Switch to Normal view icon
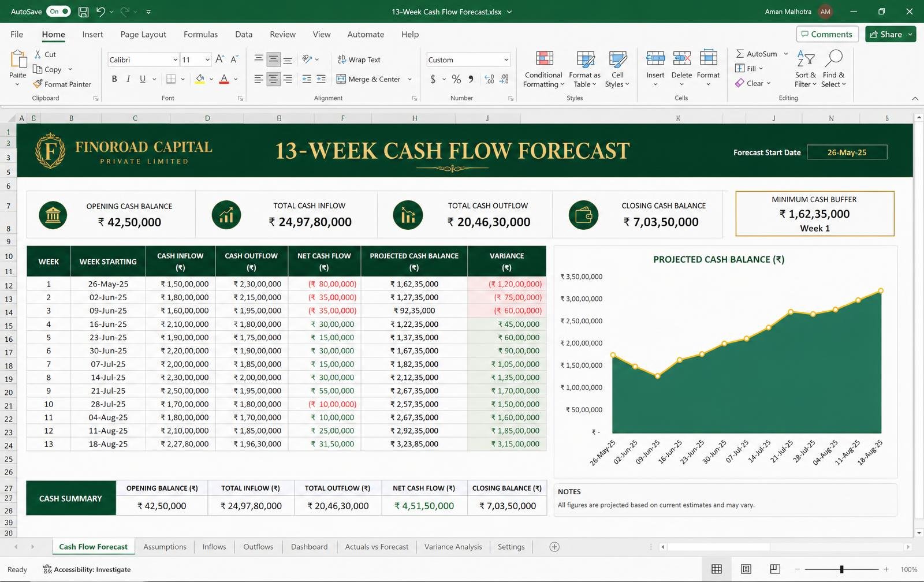 (717, 569)
